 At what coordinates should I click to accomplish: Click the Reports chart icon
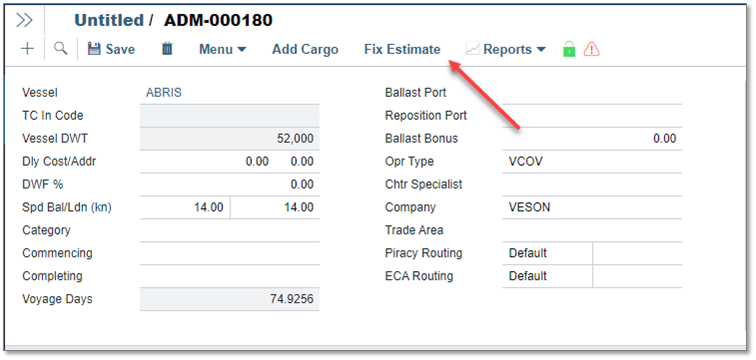[472, 49]
